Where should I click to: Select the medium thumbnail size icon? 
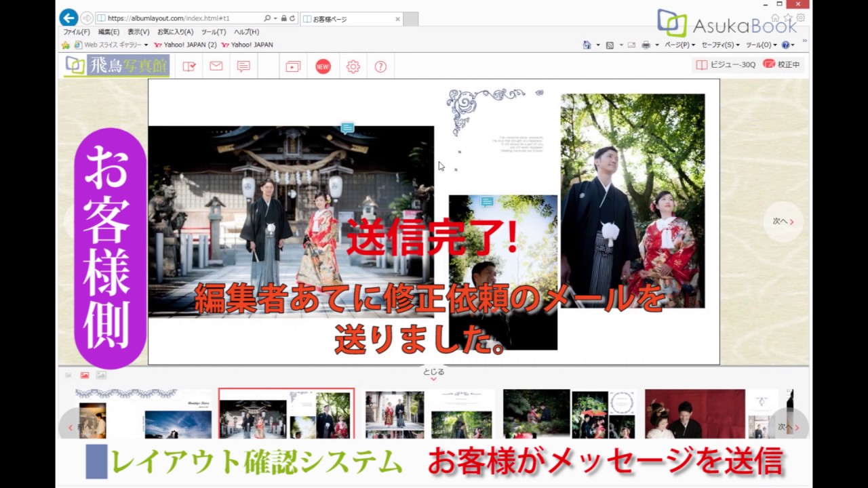point(85,375)
